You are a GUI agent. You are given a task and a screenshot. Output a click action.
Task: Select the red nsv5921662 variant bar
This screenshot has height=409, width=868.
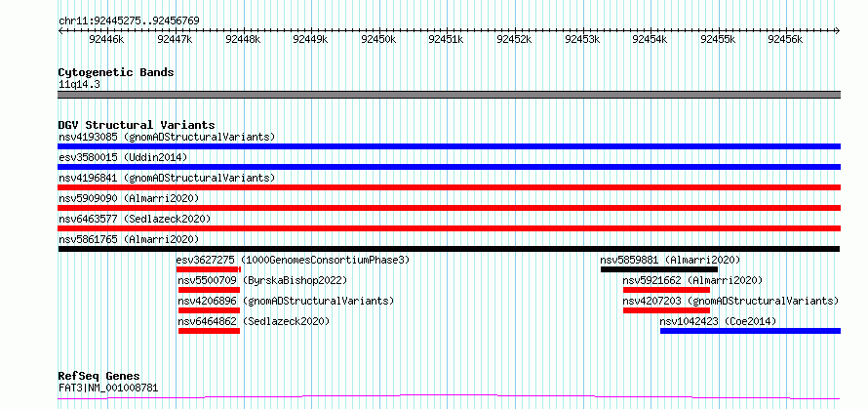(x=666, y=290)
